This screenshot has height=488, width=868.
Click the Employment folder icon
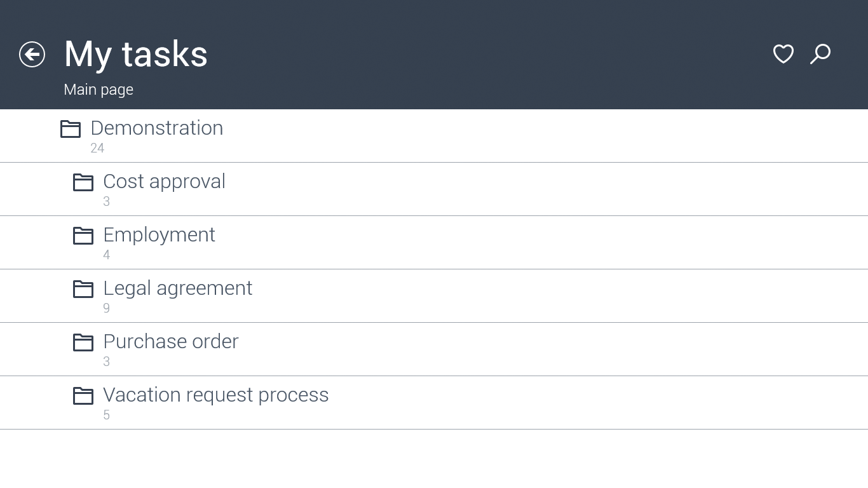click(83, 236)
